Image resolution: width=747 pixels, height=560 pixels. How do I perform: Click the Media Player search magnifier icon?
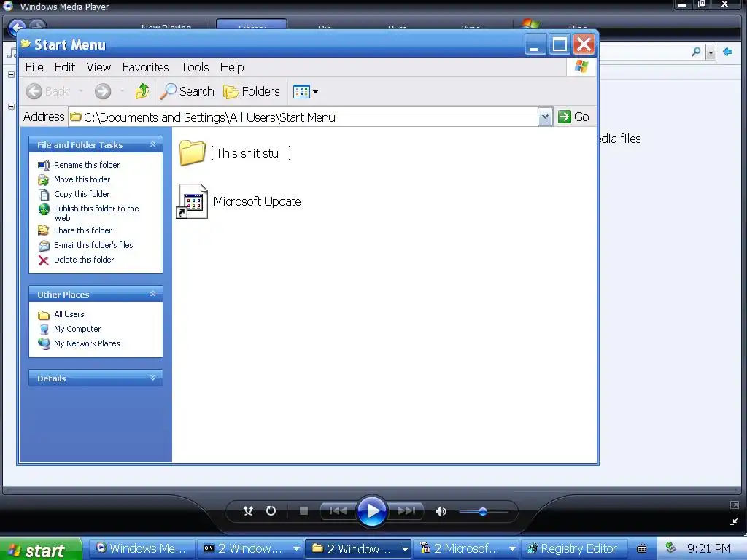(696, 52)
